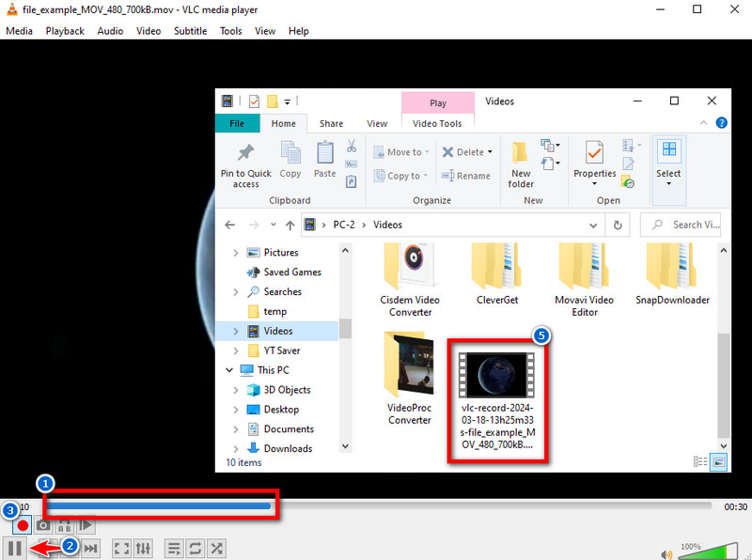
Task: Open the VLC Video menu
Action: coord(149,31)
